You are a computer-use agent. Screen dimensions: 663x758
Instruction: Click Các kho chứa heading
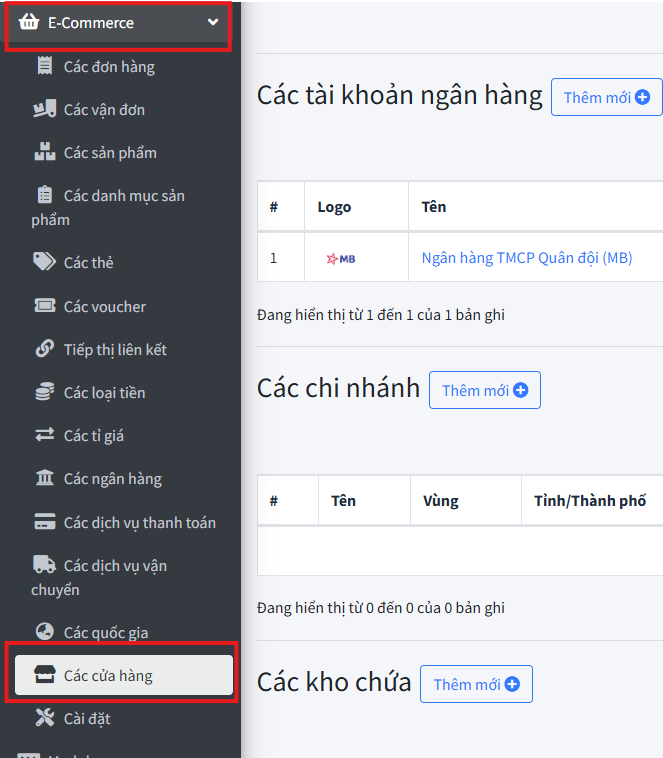[334, 682]
